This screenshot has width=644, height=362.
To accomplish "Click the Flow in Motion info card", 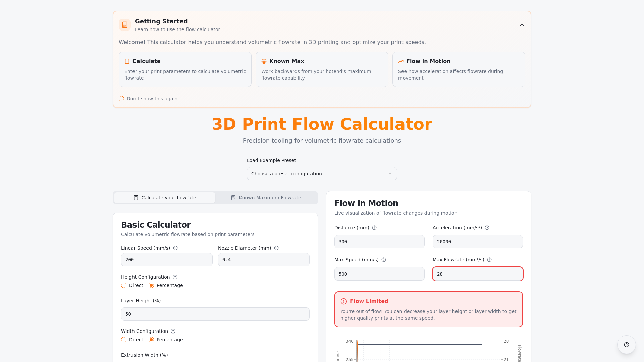I will click(459, 69).
